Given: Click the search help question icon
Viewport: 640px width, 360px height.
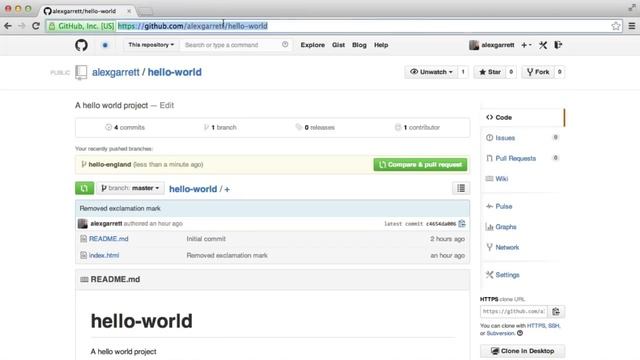Looking at the screenshot, I should click(285, 44).
